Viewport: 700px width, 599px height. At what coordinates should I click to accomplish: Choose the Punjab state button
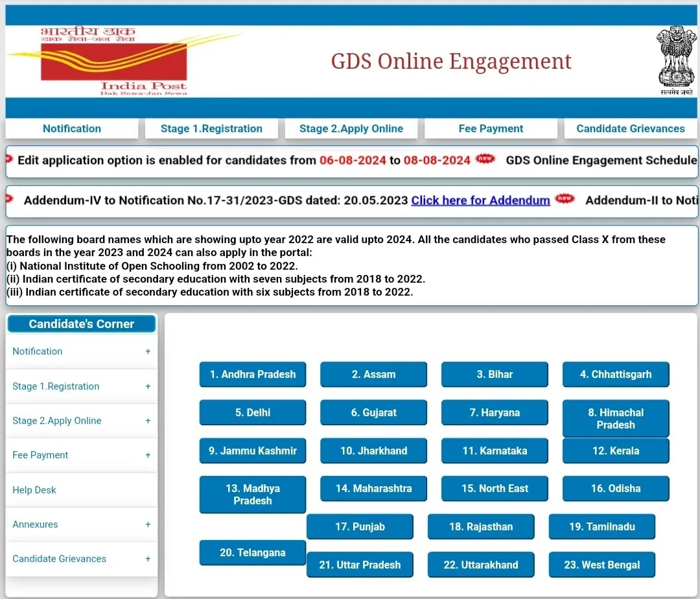click(360, 526)
